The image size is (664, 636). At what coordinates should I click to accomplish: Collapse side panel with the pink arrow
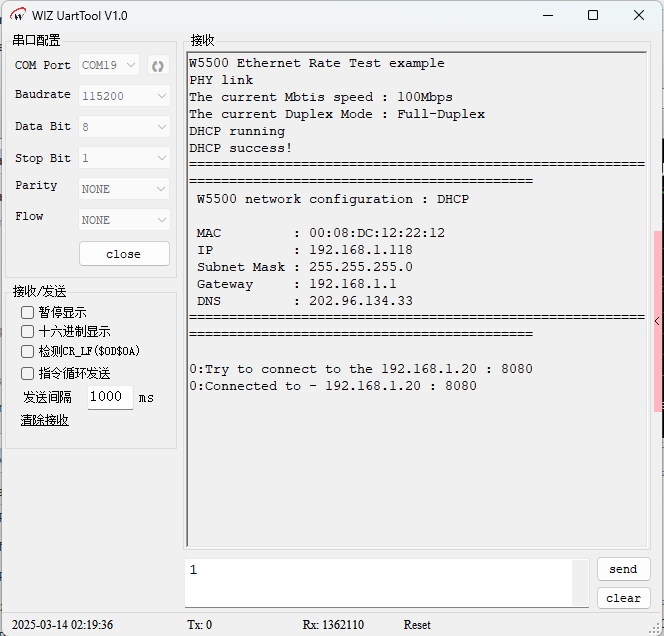(657, 321)
